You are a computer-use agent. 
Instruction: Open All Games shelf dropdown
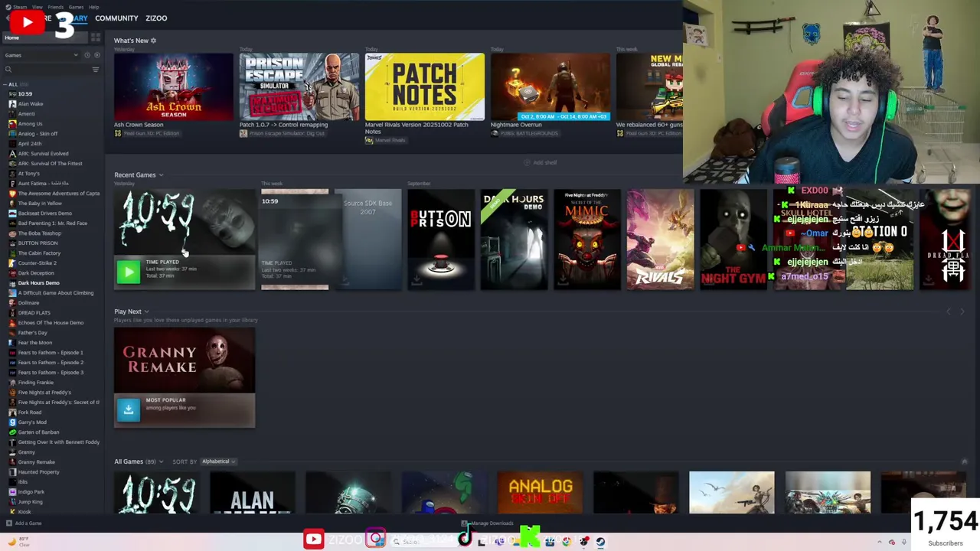[161, 461]
